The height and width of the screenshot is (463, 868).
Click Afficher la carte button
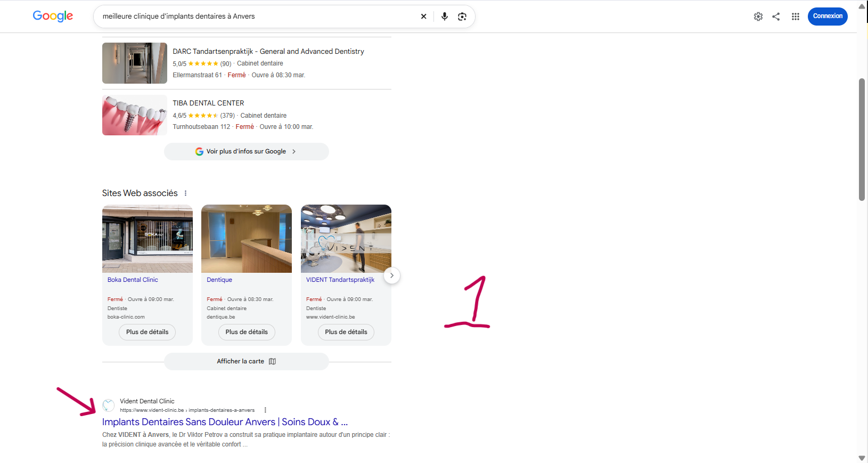[x=247, y=361]
